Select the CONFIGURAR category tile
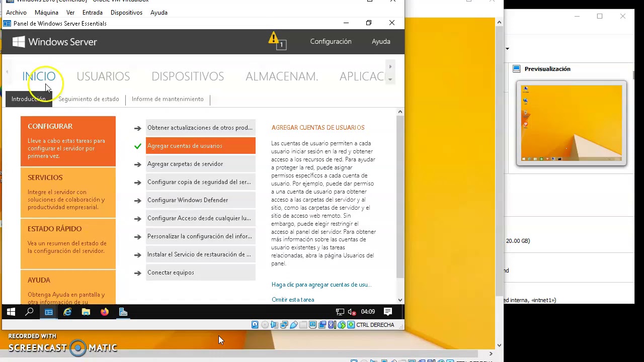644x362 pixels. point(68,141)
